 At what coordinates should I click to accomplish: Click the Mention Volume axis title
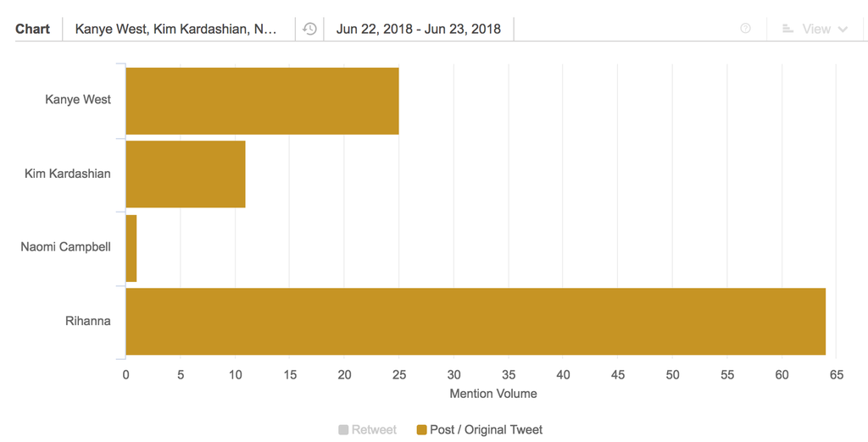click(x=493, y=394)
